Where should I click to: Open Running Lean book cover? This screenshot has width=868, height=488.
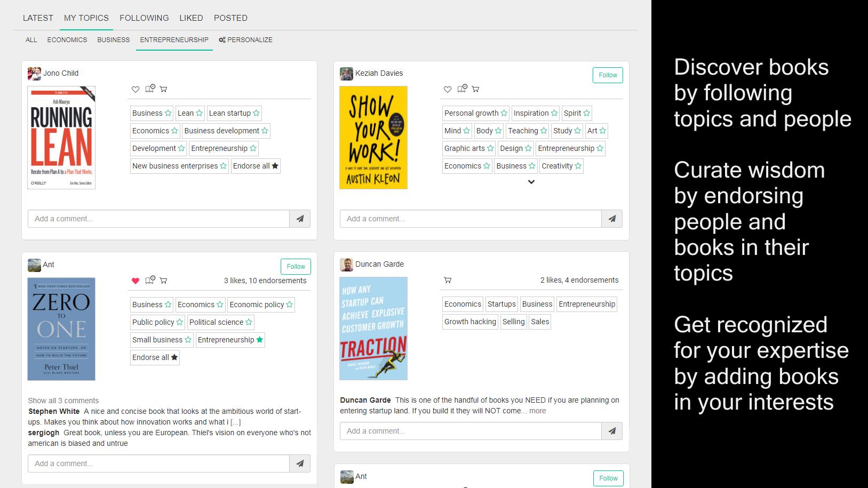tap(61, 138)
